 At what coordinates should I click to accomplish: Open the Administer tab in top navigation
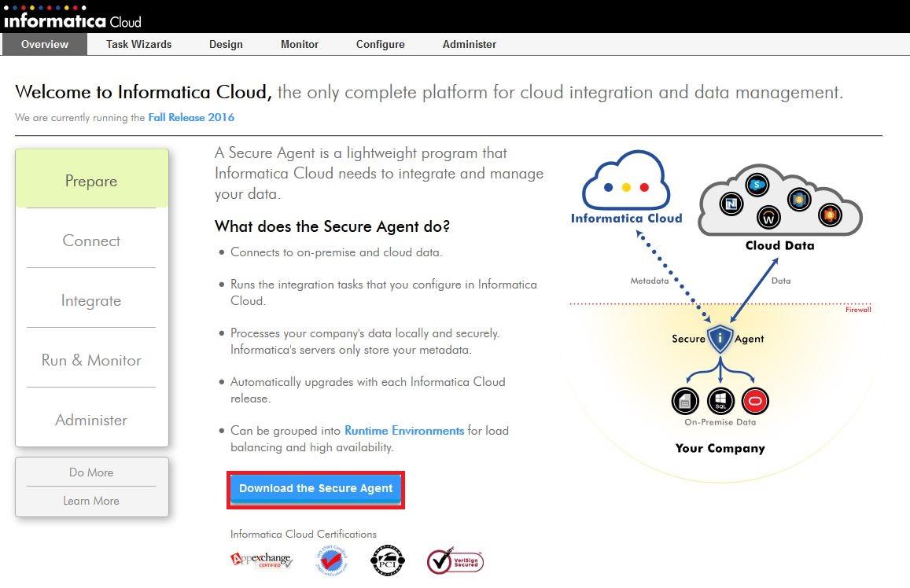(x=469, y=44)
